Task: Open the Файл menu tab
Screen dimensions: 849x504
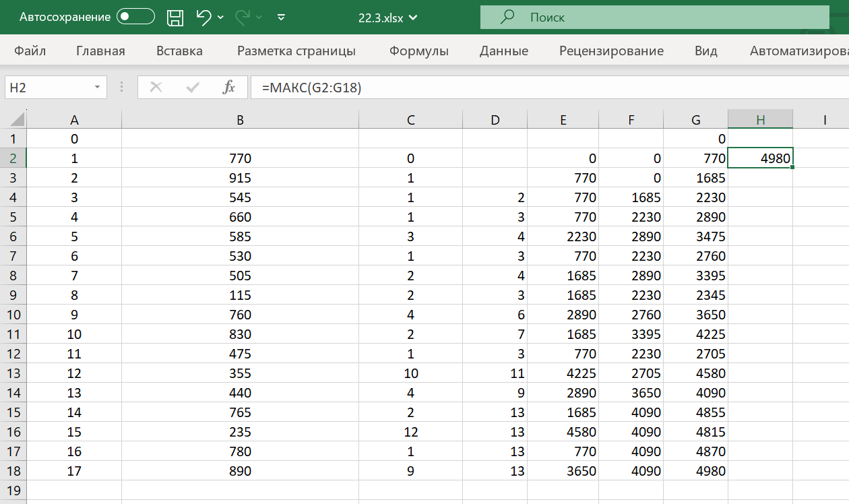Action: (30, 51)
